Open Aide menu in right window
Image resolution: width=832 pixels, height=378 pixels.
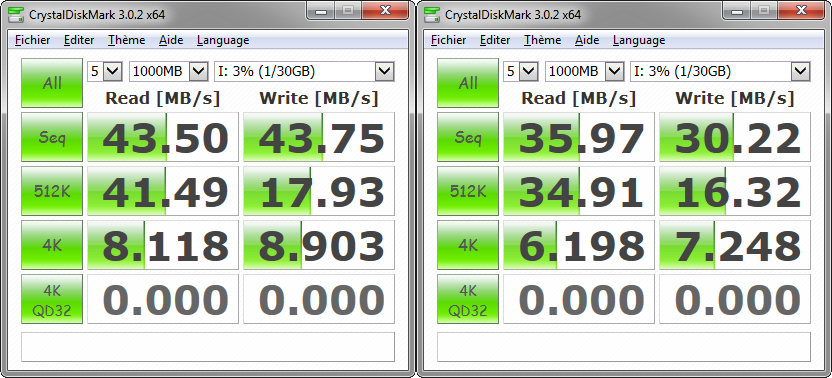[x=587, y=40]
